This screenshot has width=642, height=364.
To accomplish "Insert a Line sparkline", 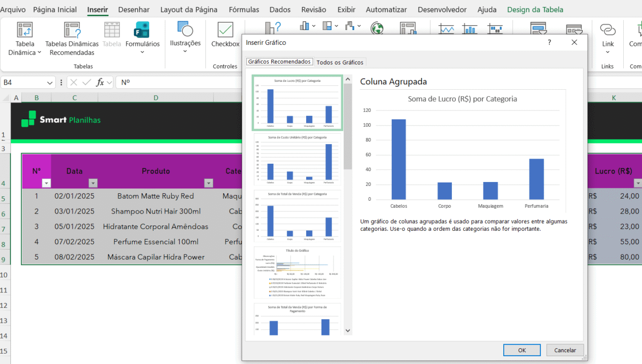I will pos(446,28).
